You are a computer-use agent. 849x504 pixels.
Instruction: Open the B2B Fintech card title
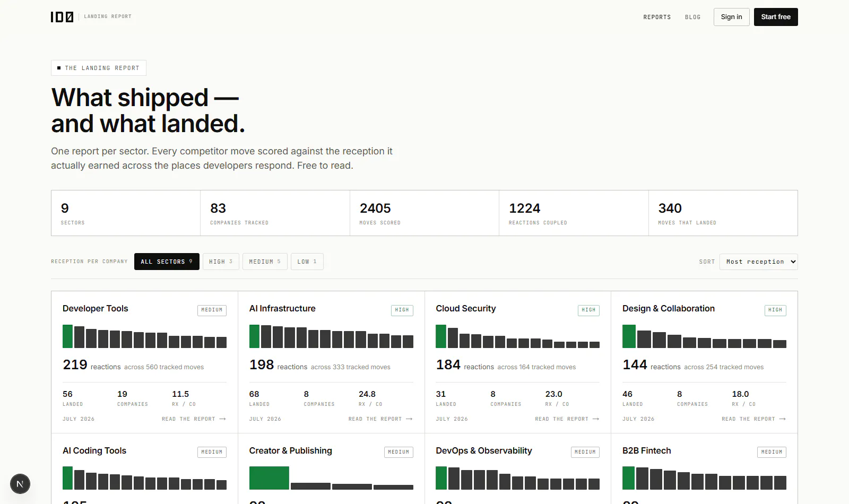coord(647,451)
